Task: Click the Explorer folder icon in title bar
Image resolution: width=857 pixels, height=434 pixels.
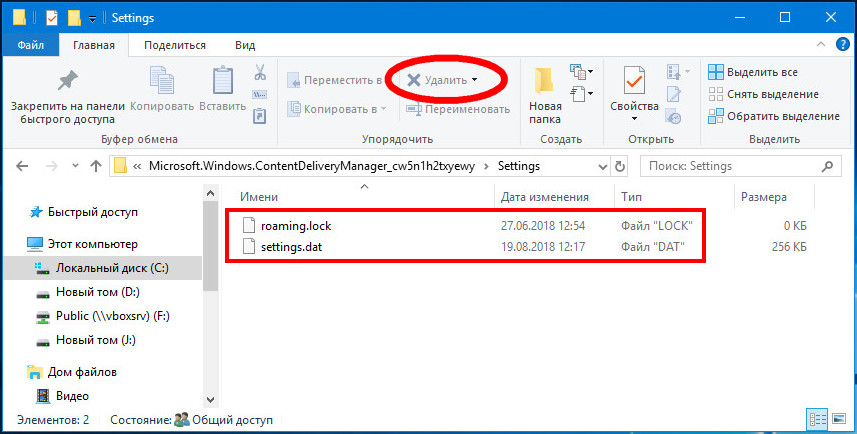Action: coord(20,17)
